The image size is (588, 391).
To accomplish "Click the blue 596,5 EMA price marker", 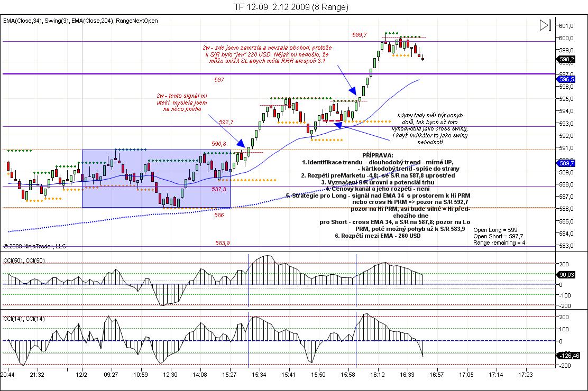I will pyautogui.click(x=566, y=79).
